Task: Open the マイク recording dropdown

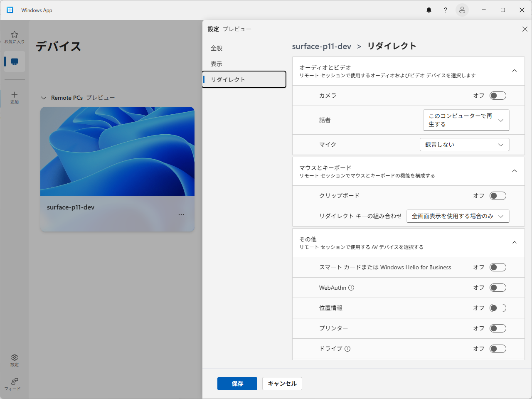Action: click(x=465, y=145)
